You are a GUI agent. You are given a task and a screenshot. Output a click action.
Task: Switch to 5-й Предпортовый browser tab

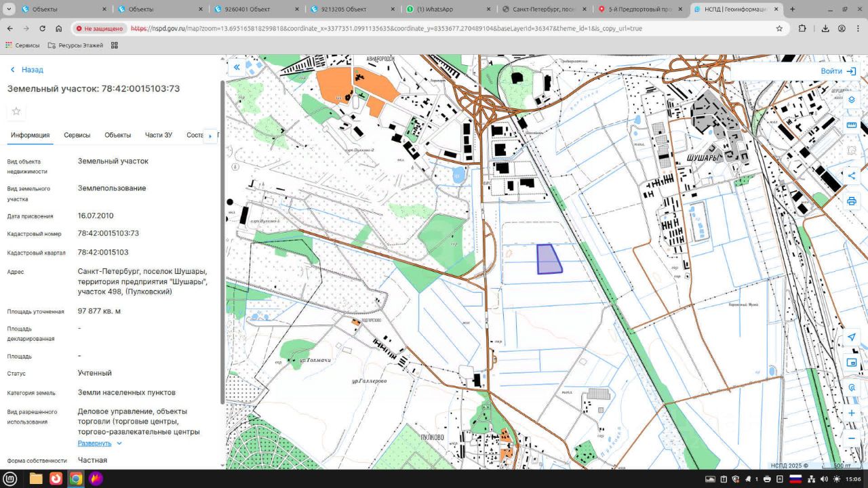[640, 9]
